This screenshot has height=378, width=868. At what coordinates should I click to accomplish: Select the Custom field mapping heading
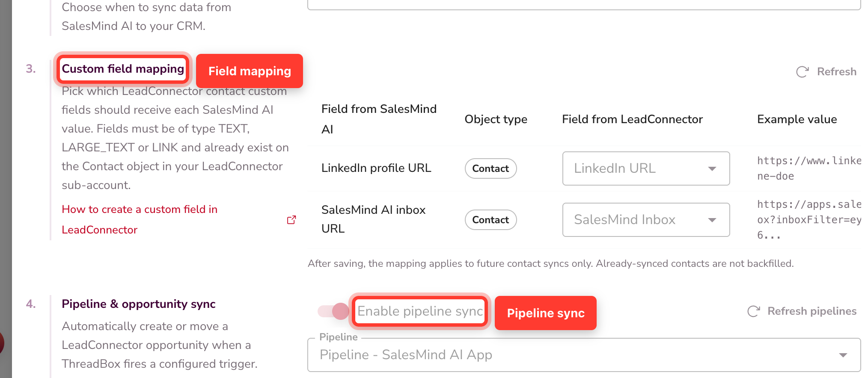coord(123,69)
